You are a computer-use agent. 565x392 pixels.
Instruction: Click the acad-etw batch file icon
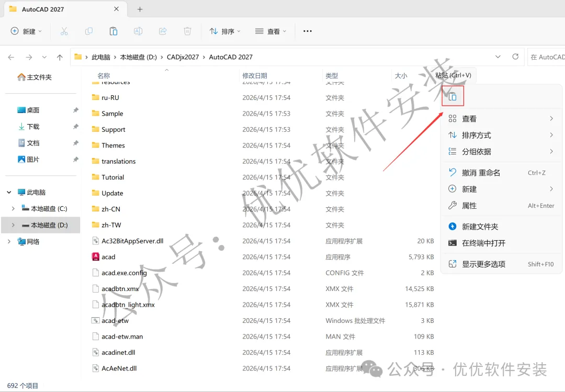[96, 321]
